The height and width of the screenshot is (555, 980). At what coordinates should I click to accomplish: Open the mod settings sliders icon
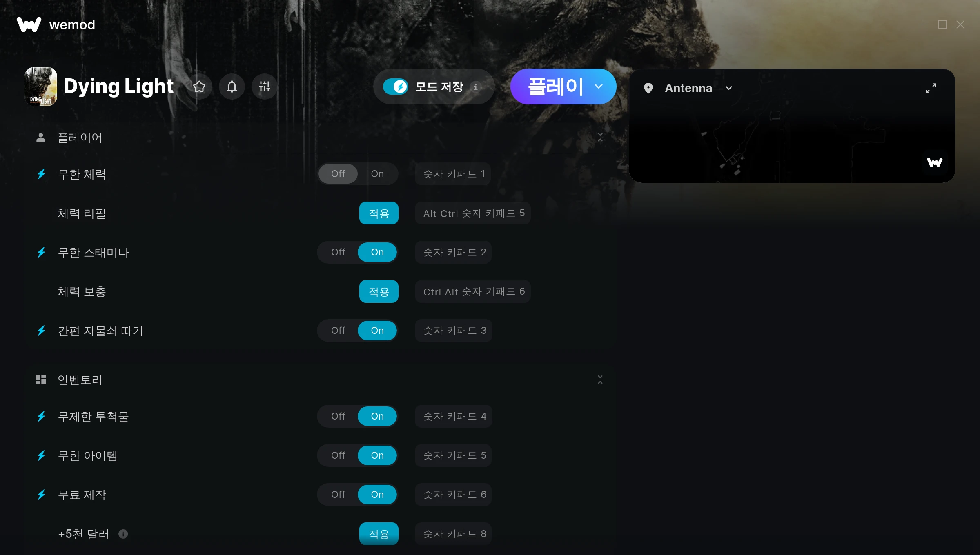pyautogui.click(x=265, y=87)
